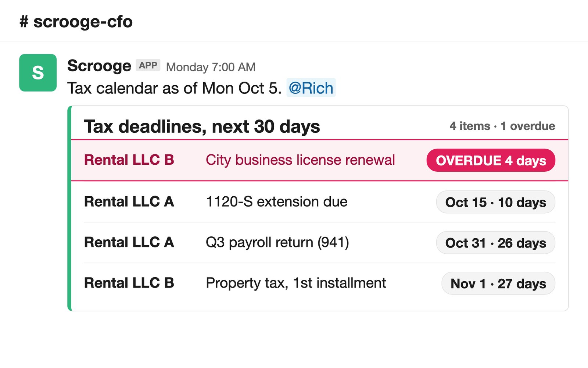Select the Oct 31 · 26 days pill

(x=495, y=243)
